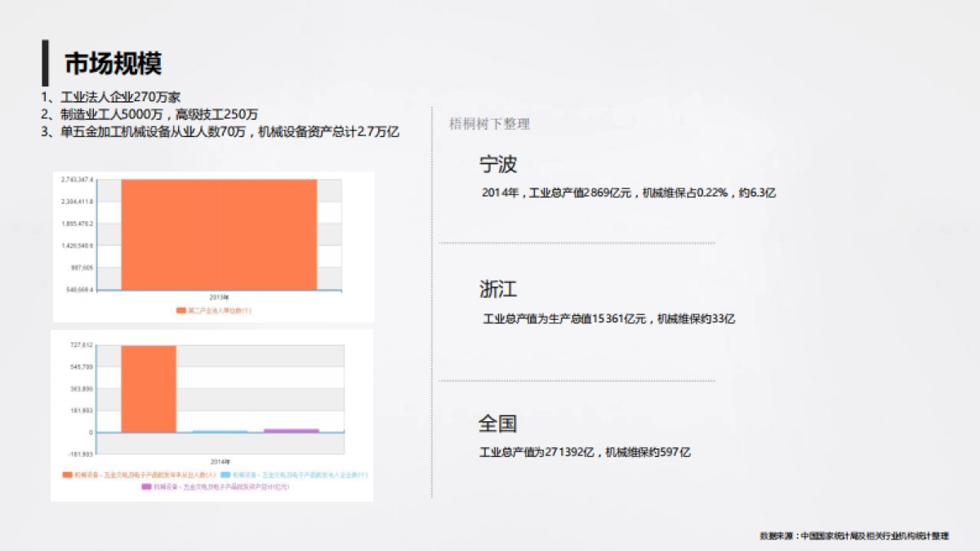The image size is (980, 551).
Task: Select the orange bar in the 2014年 chart
Action: pyautogui.click(x=149, y=388)
